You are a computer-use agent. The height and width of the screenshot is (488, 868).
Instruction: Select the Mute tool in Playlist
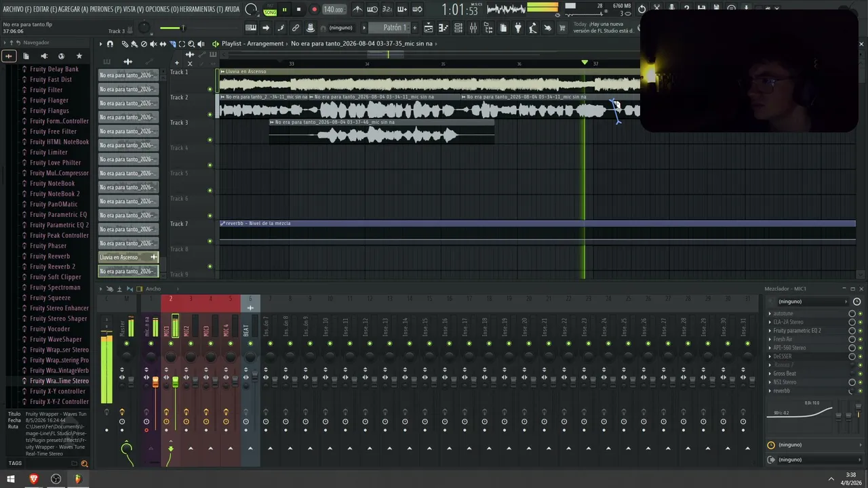pos(153,44)
